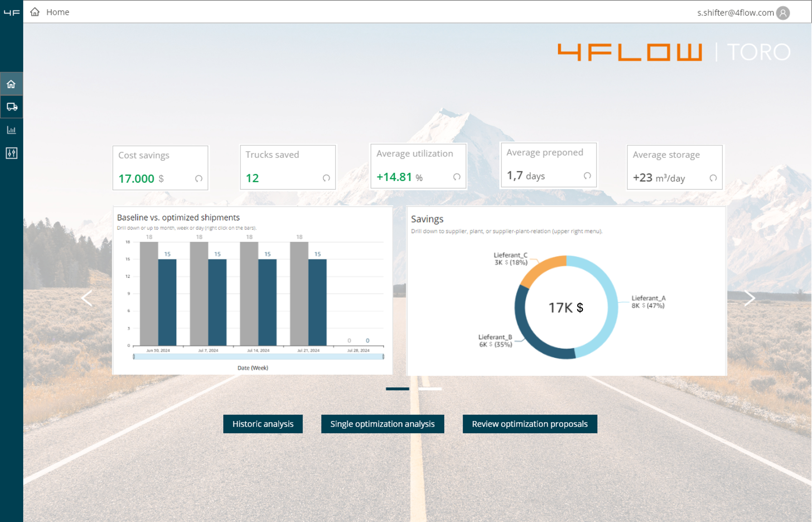Image resolution: width=812 pixels, height=522 pixels.
Task: Click refresh icon on Average utilization card
Action: coord(457,177)
